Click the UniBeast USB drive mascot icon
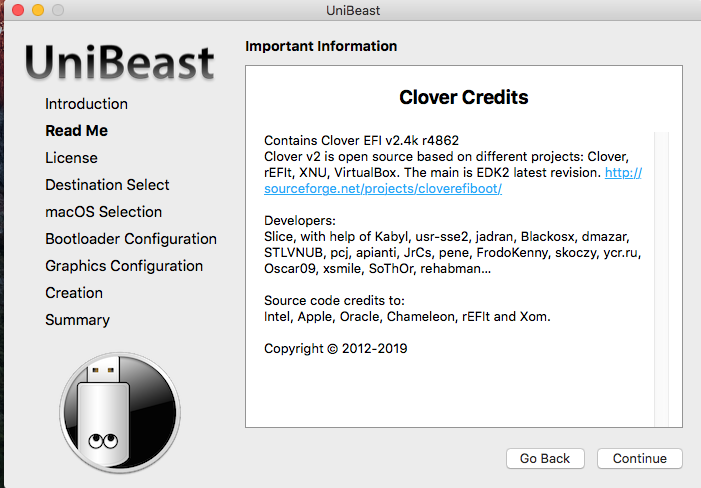Image resolution: width=701 pixels, height=488 pixels. tap(120, 412)
